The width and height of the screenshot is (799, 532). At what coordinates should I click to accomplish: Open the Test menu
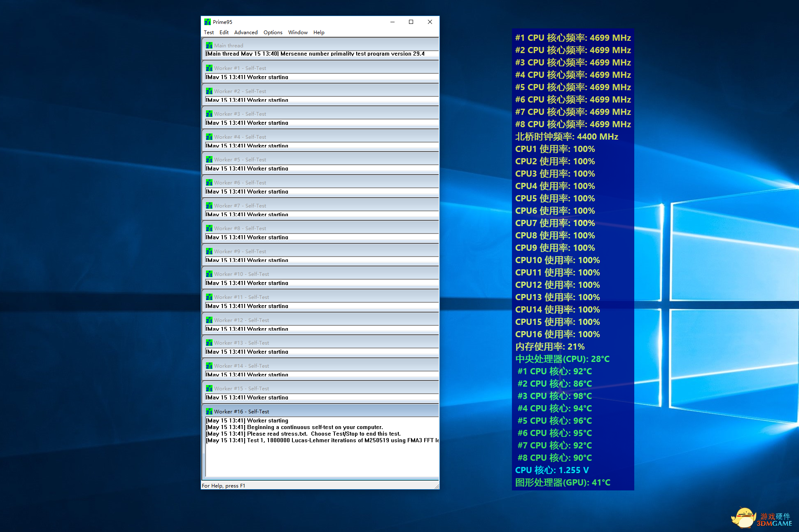209,33
